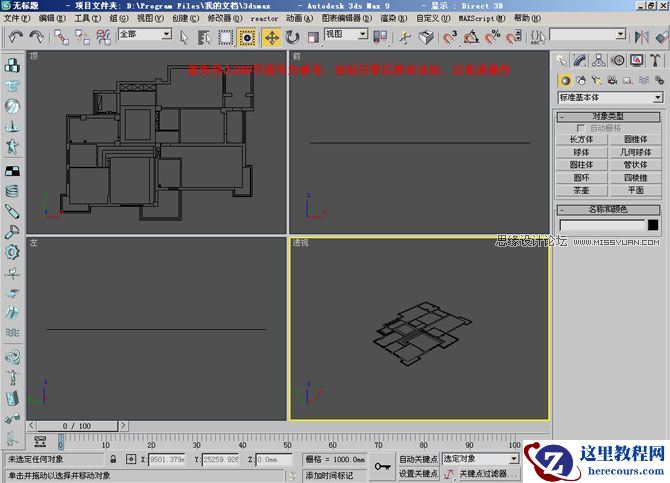The height and width of the screenshot is (483, 670).
Task: Toggle Spinner Snap
Action: pos(513,38)
